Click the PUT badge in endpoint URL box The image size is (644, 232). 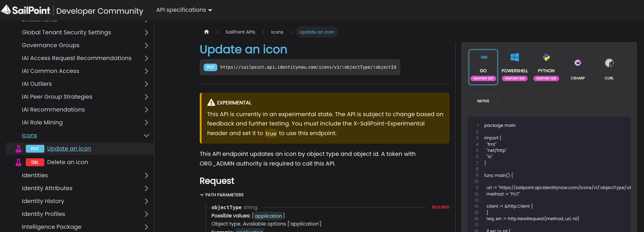(x=210, y=67)
